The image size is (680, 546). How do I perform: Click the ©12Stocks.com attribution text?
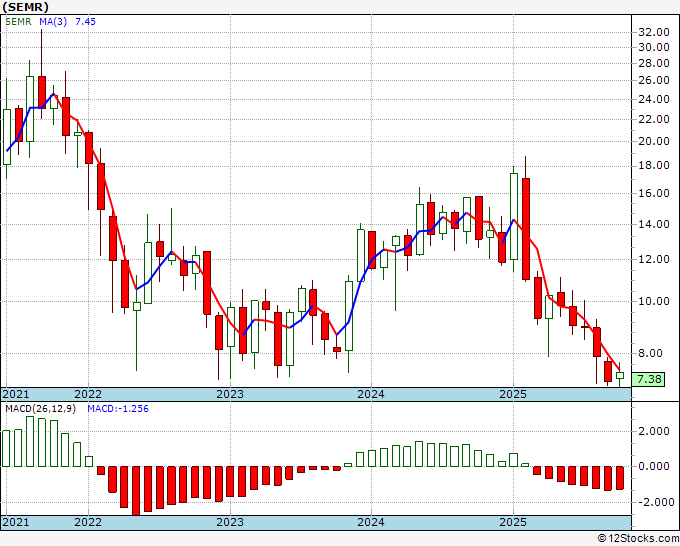pos(638,539)
